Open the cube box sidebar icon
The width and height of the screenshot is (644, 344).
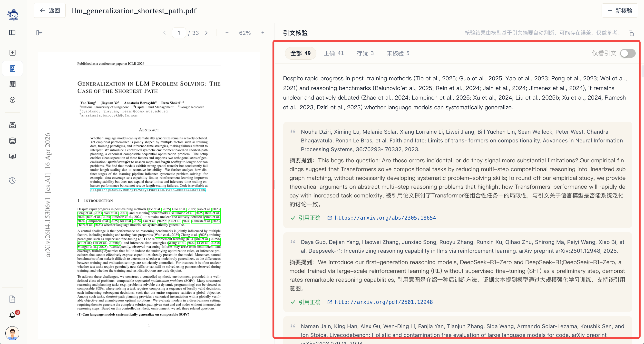point(12,100)
